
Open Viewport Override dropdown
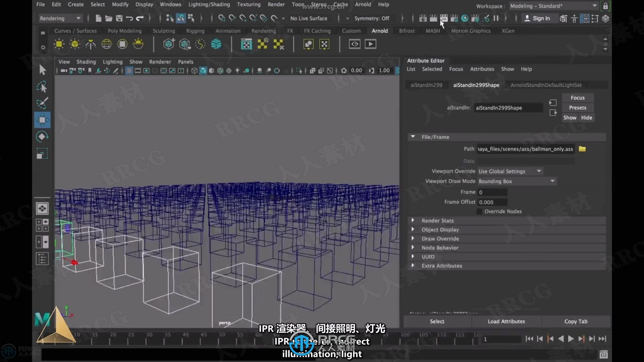point(510,171)
